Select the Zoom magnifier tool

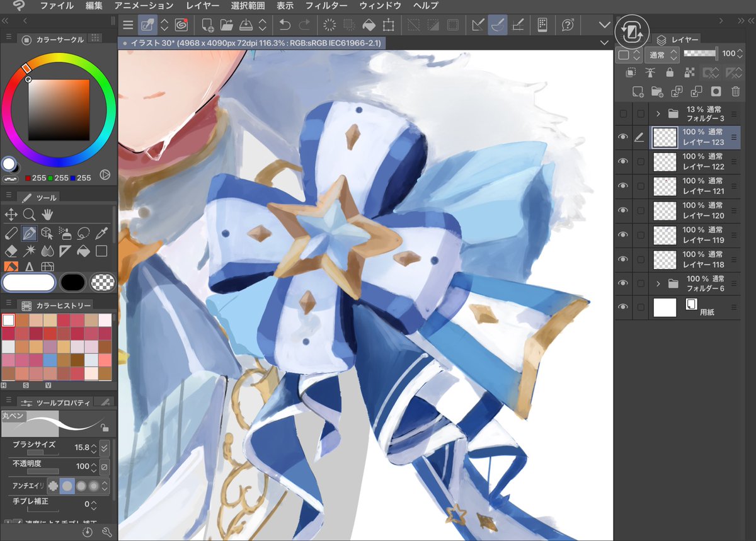coord(28,215)
